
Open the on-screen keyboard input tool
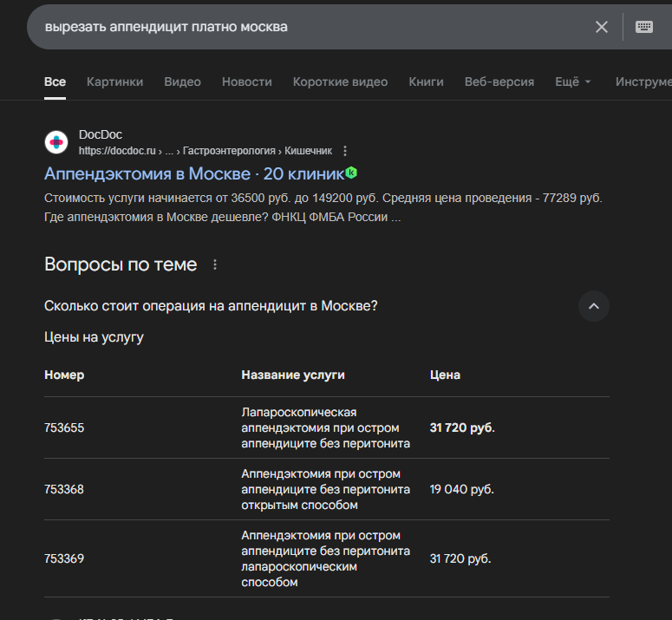644,27
